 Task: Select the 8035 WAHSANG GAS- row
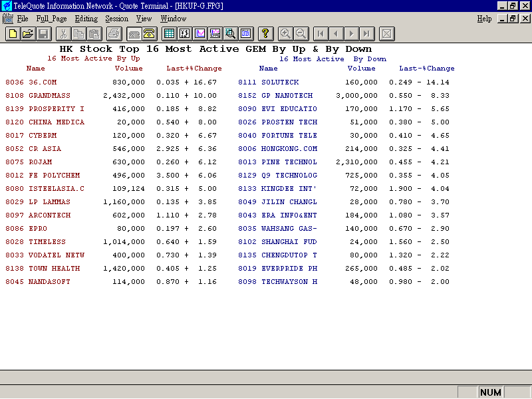[344, 228]
